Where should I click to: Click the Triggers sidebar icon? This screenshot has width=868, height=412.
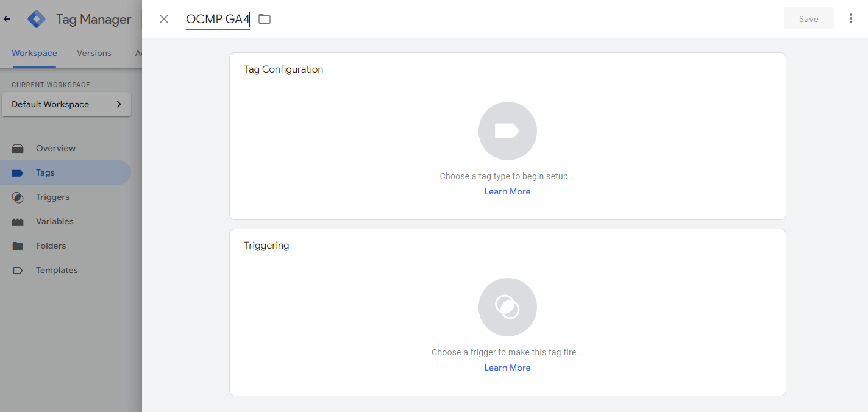click(18, 197)
